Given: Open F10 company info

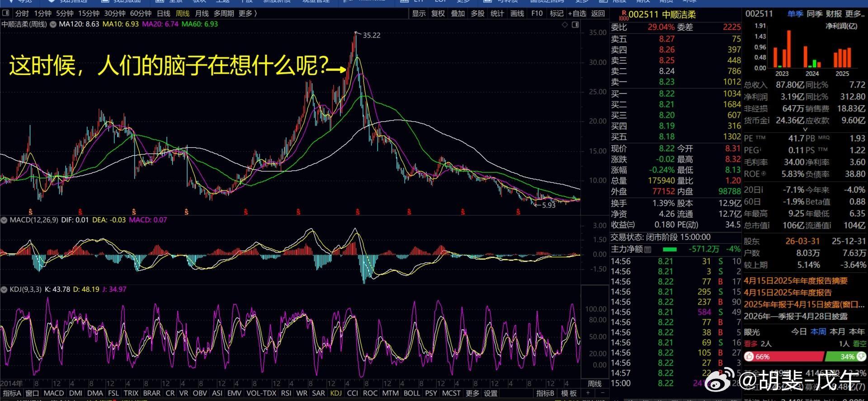Looking at the screenshot, I should click(537, 14).
